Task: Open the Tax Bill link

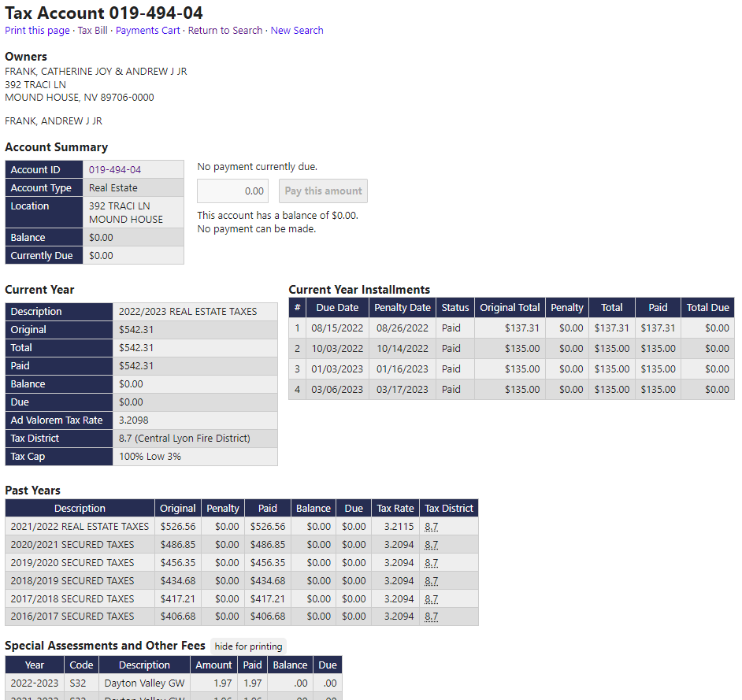Action: [92, 31]
